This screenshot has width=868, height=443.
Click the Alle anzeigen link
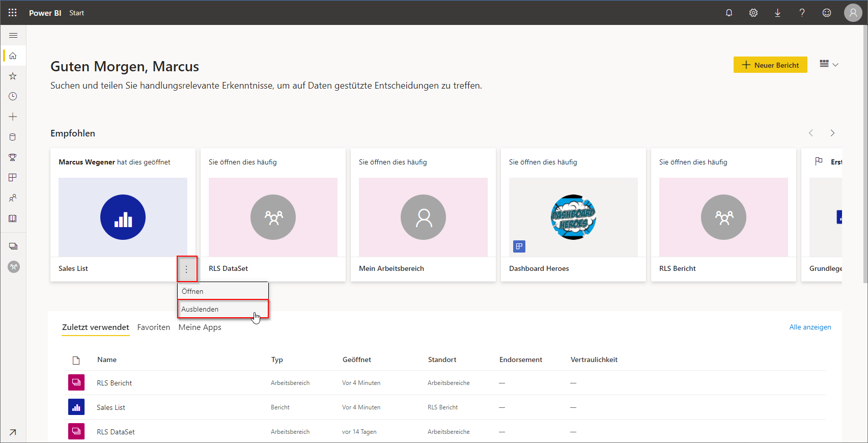click(x=810, y=327)
